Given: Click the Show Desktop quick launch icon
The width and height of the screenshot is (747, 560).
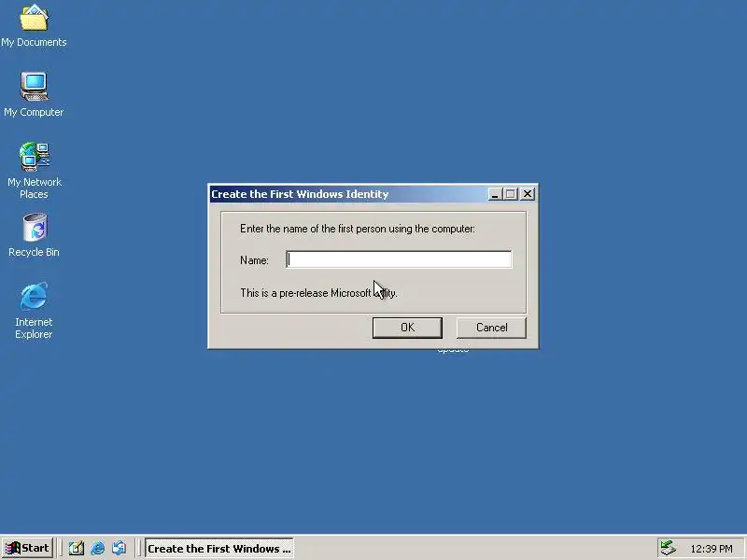Looking at the screenshot, I should (x=76, y=548).
